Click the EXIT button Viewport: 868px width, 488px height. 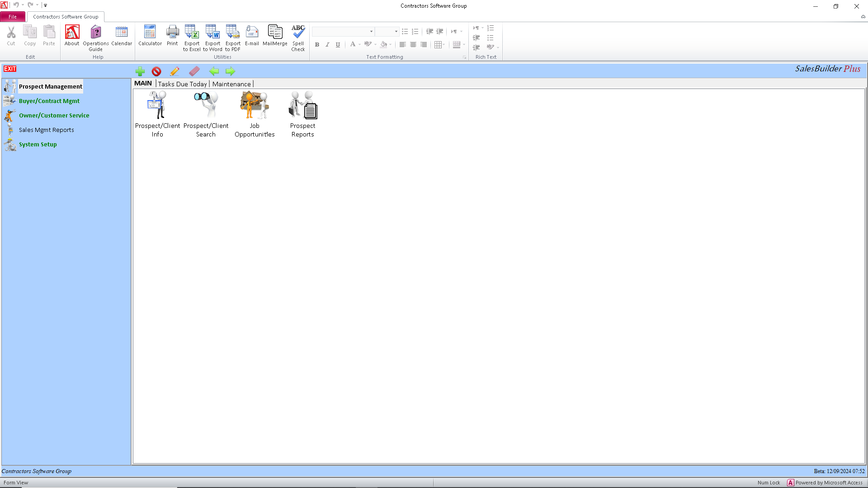coord(10,69)
